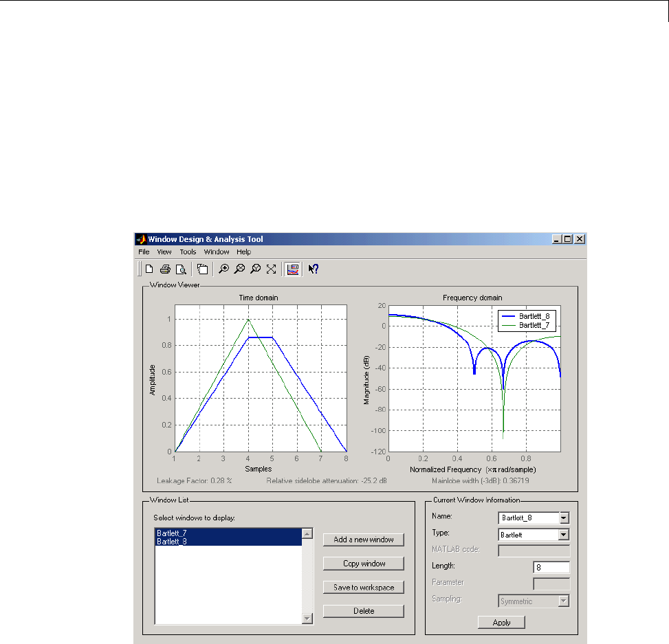Select Bartlett_8 in the window list
The height and width of the screenshot is (644, 669).
(228, 542)
